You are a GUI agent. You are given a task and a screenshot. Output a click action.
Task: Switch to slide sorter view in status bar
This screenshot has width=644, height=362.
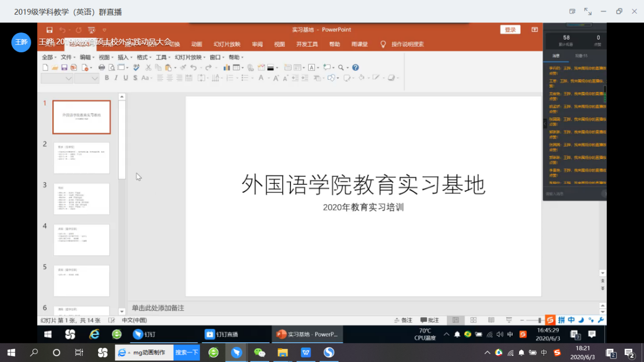click(473, 320)
